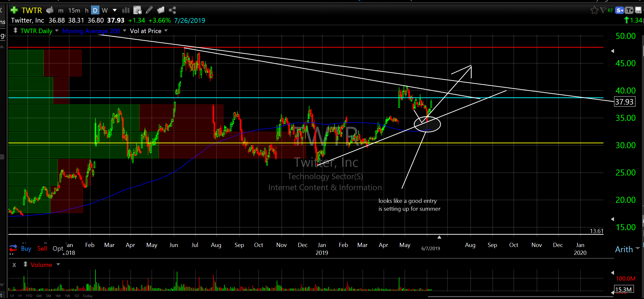Click the flag icon next to RT
Image resolution: width=644 pixels, height=299 pixels.
coord(603,10)
